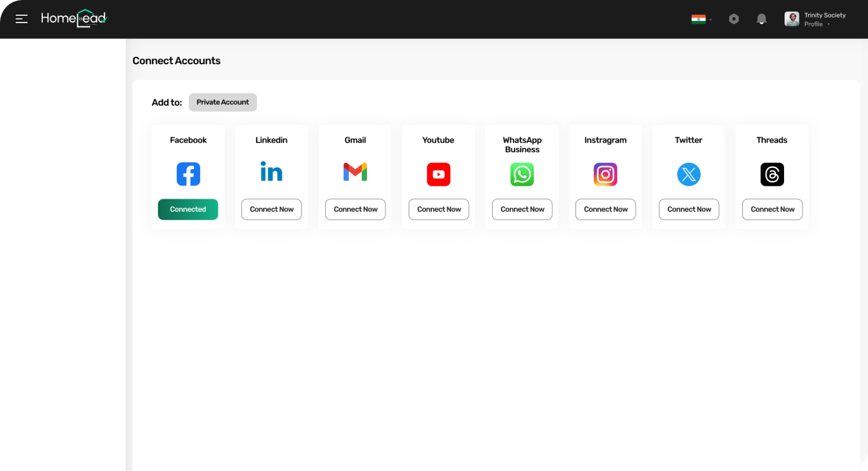
Task: Click the Facebook logo icon
Action: (x=188, y=174)
